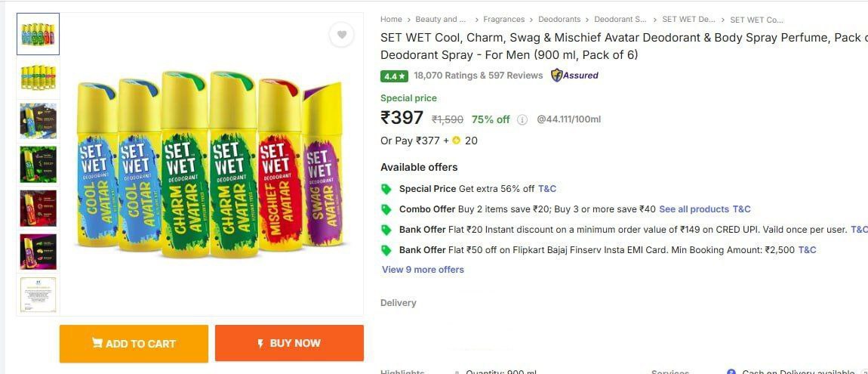Viewport: 868px width, 374px height.
Task: Open Fragrances breadcrumb link
Action: coord(503,20)
